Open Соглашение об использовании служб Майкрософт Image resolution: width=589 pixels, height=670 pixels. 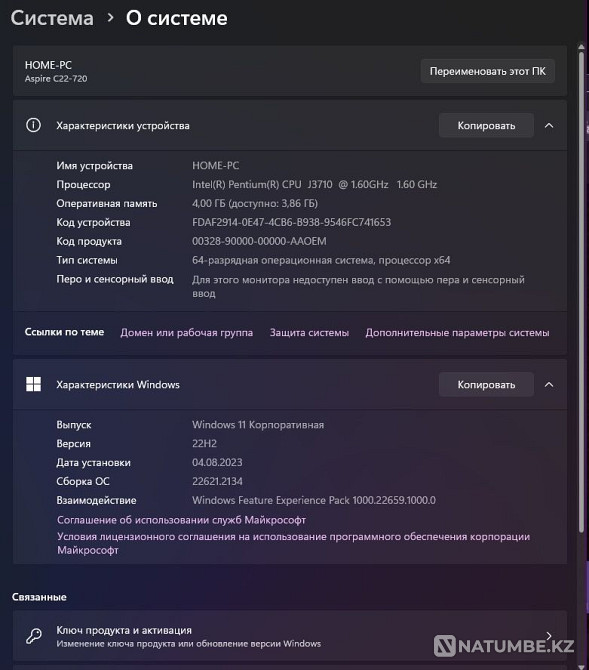click(x=181, y=520)
